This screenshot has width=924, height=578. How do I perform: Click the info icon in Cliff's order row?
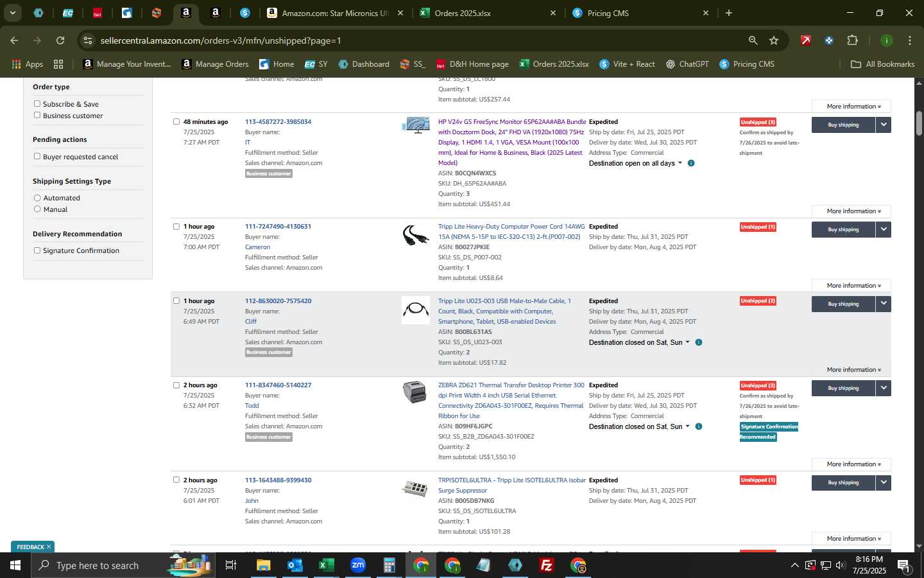699,342
